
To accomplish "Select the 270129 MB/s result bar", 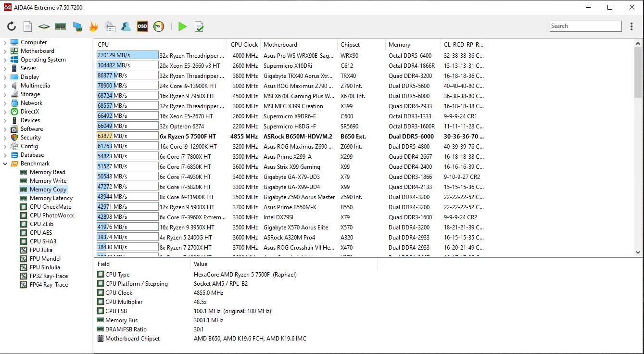I will 127,55.
